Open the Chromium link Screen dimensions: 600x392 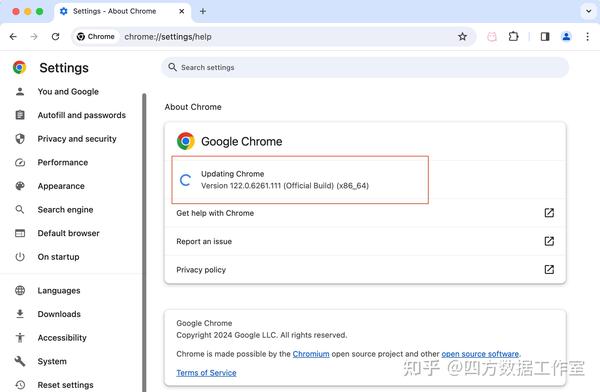(x=311, y=354)
